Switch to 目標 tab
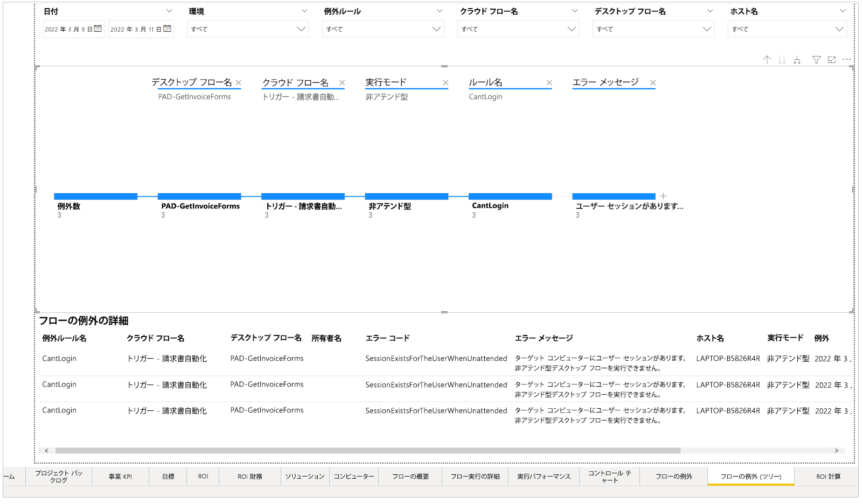863x504 pixels. click(168, 477)
